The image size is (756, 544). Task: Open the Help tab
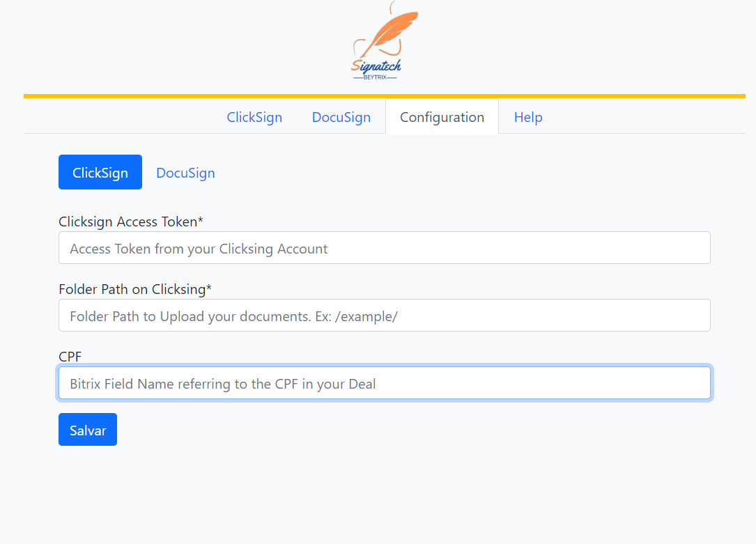point(528,117)
